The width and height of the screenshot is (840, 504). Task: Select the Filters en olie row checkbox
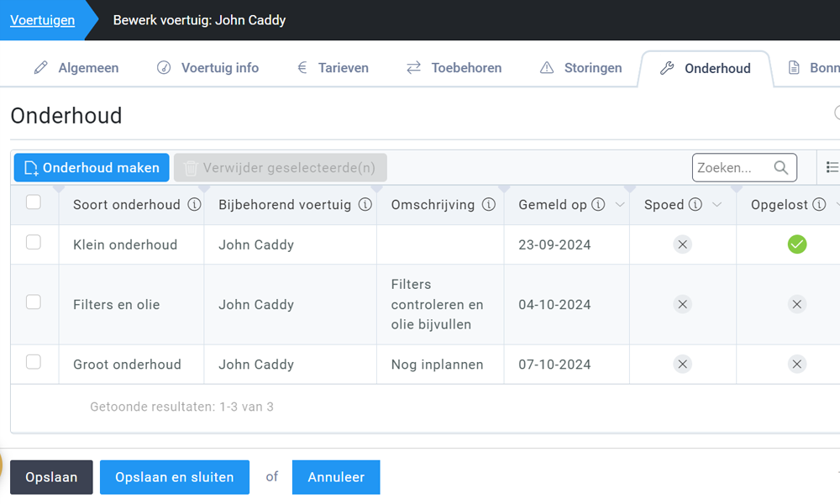[x=34, y=302]
